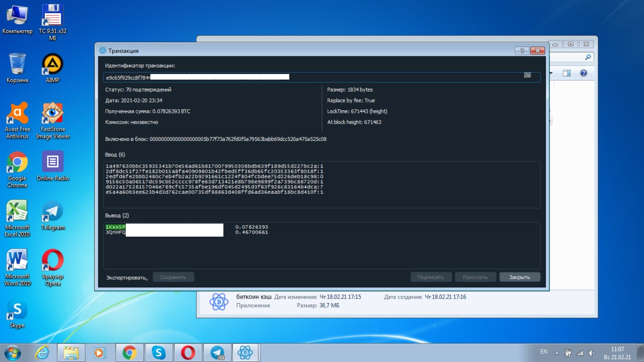This screenshot has width=644, height=362.
Task: Switch to Skype on the taskbar
Action: pos(158,352)
